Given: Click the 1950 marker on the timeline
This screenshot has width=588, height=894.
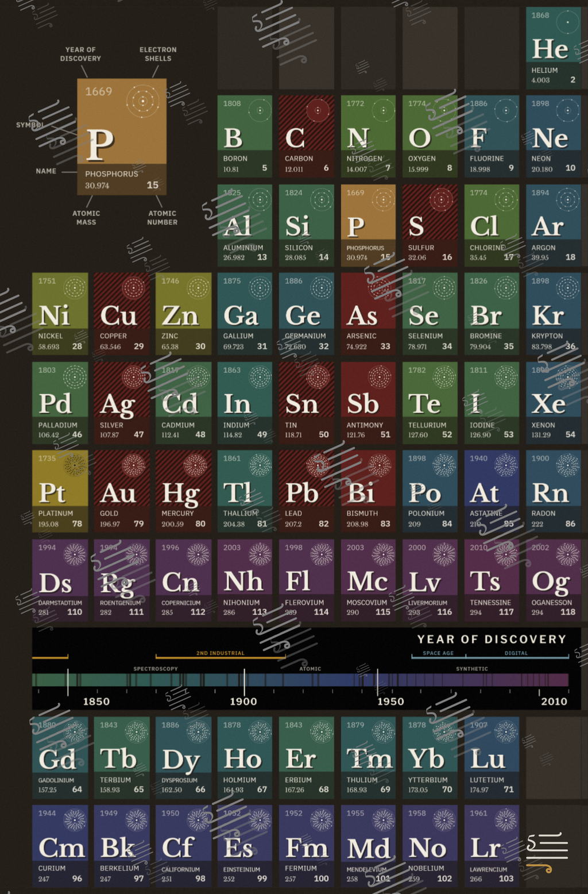Looking at the screenshot, I should [x=390, y=701].
